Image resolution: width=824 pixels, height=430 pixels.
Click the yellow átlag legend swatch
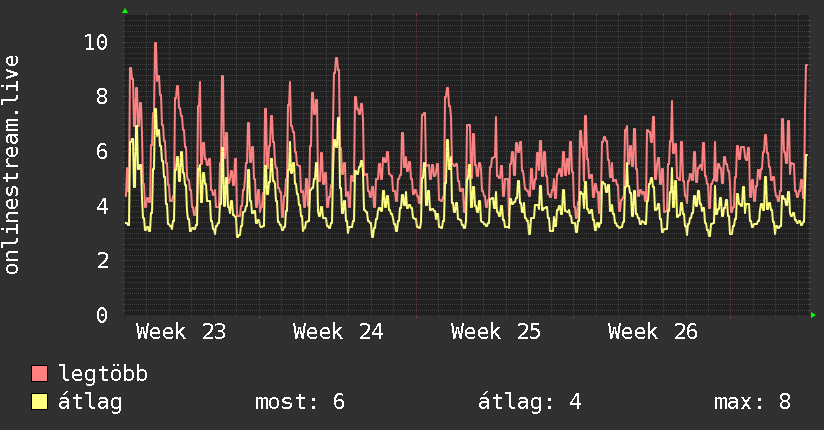tap(39, 401)
